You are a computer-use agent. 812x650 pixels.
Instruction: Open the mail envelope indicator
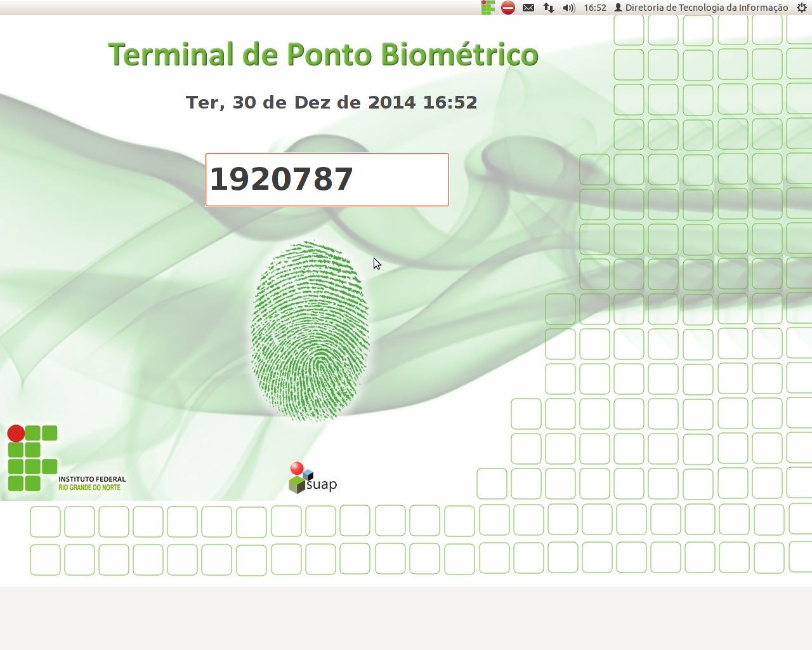528,8
